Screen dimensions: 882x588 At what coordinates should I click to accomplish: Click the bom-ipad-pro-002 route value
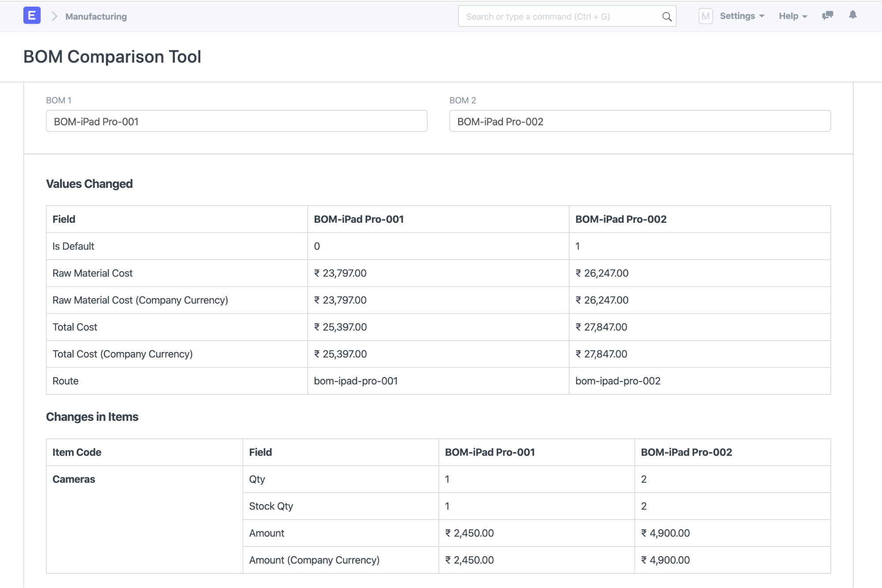pos(618,381)
